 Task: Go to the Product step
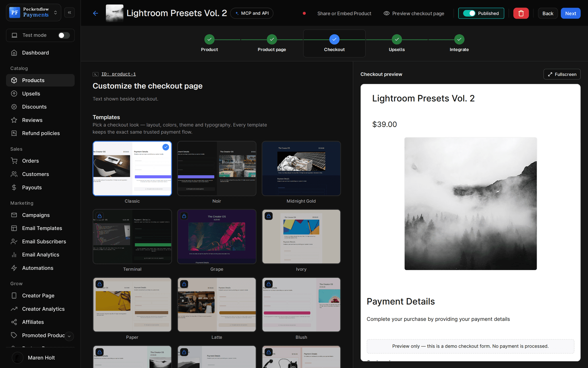[209, 43]
